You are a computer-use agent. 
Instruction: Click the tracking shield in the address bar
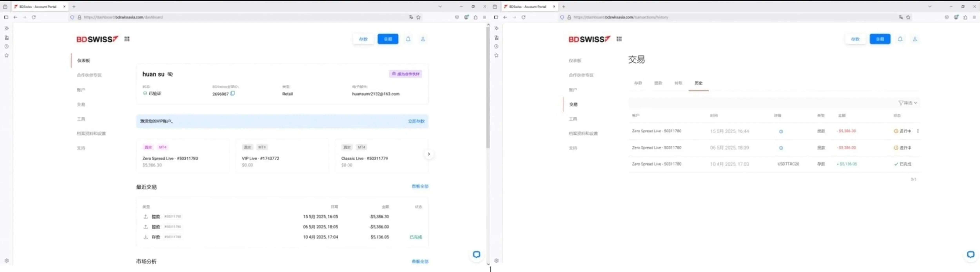[72, 17]
